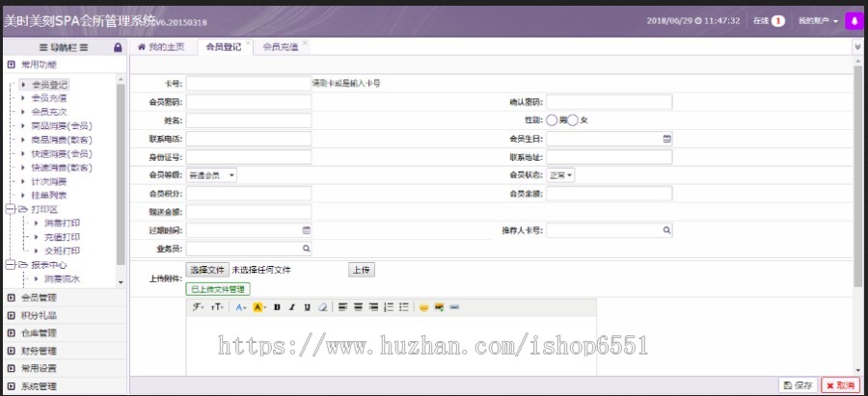Open 消费流水 under 报表中心

point(62,278)
